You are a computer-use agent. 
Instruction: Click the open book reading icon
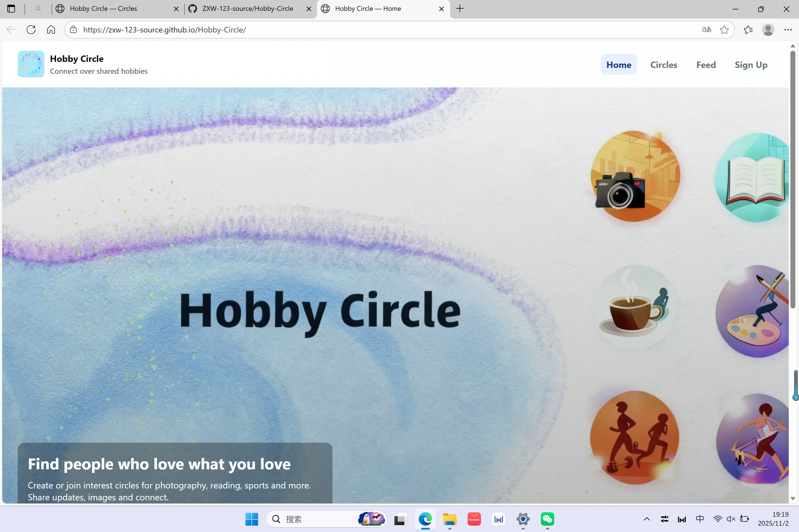coord(751,178)
